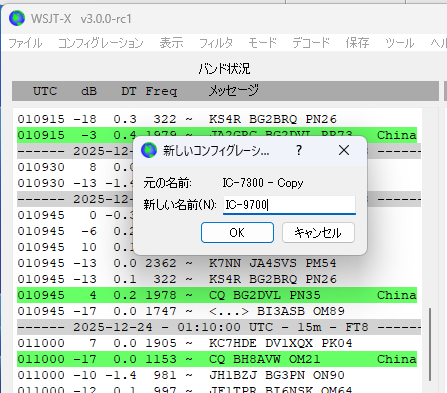Click the 新しい名前(N) label in dialog

(180, 204)
